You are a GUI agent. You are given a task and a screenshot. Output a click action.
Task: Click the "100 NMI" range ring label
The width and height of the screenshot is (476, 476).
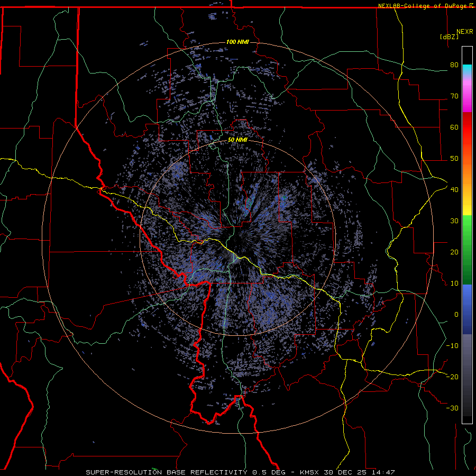coord(237,42)
